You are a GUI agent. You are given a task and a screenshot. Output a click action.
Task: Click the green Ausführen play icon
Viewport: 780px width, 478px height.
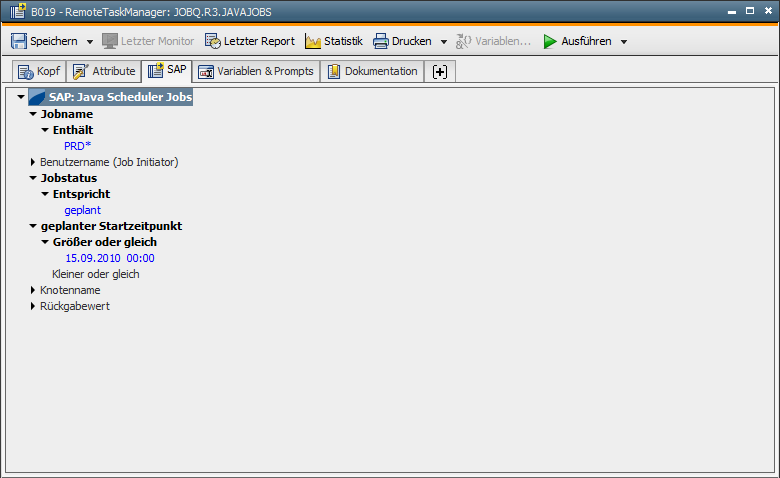(x=550, y=41)
